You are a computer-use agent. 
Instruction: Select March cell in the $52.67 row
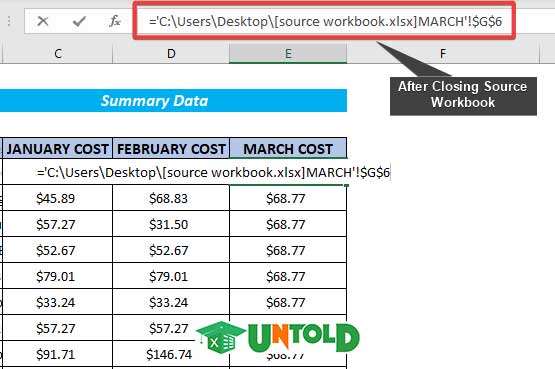[x=288, y=250]
